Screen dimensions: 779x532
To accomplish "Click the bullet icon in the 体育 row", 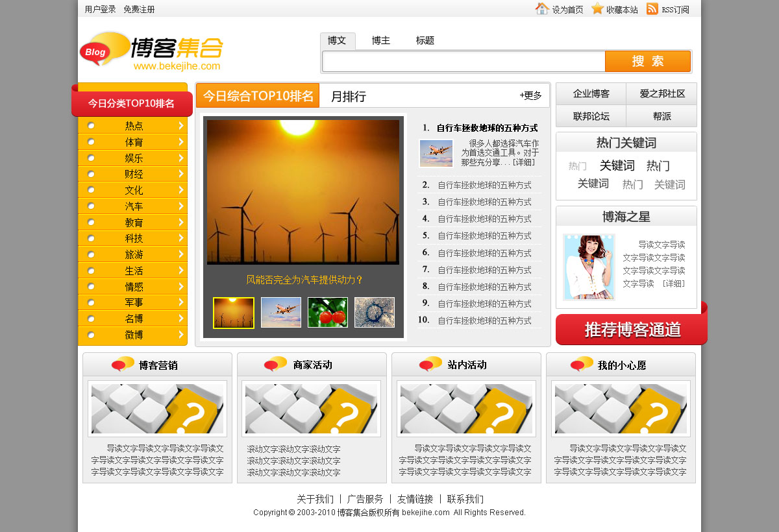I will click(91, 141).
